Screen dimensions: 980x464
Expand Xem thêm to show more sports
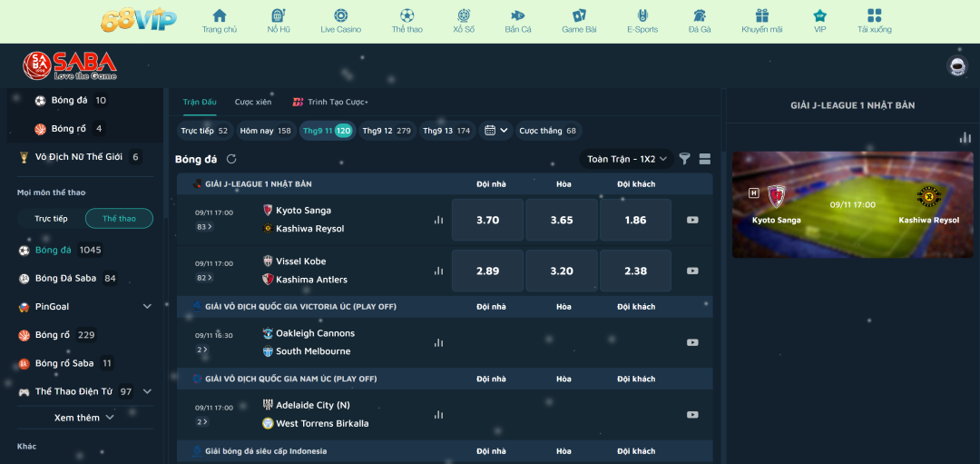pos(84,417)
